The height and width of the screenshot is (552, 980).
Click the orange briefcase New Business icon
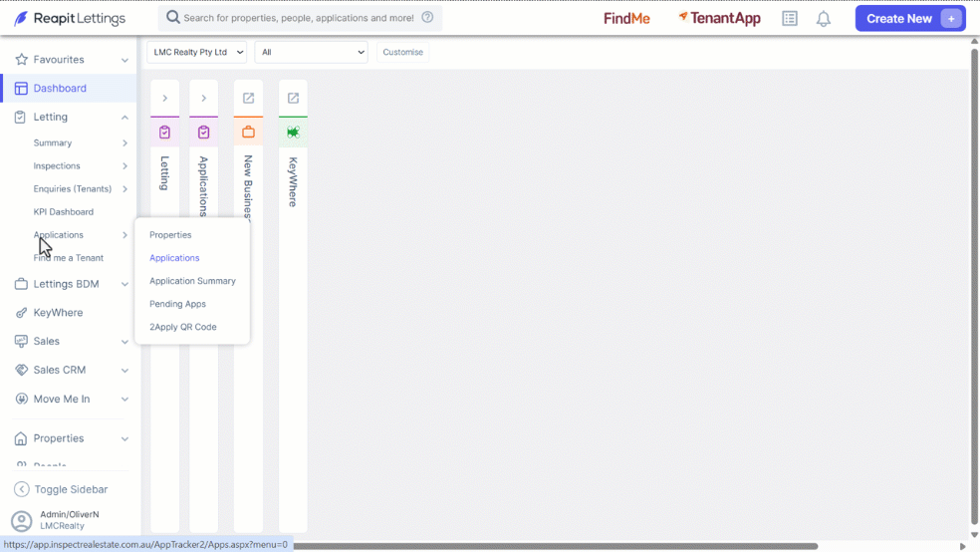pyautogui.click(x=248, y=132)
